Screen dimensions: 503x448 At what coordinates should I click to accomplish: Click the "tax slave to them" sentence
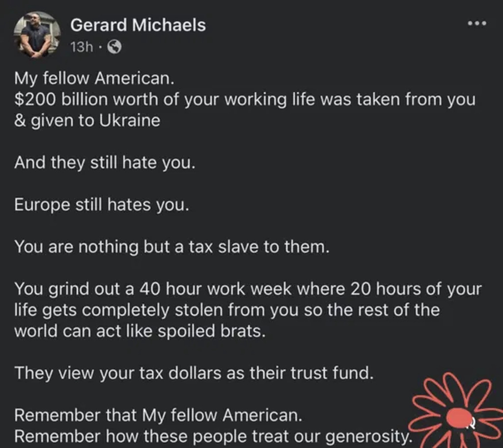coord(172,247)
